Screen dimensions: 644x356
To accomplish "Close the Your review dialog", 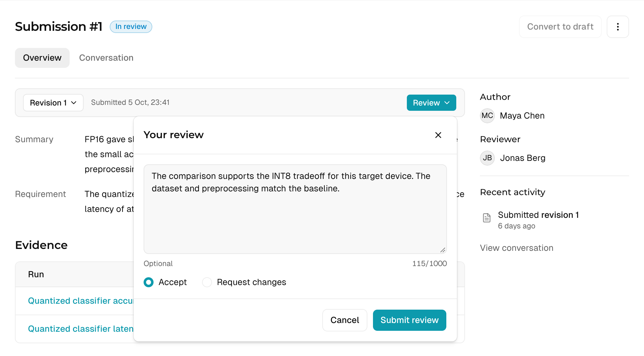I will tap(438, 135).
